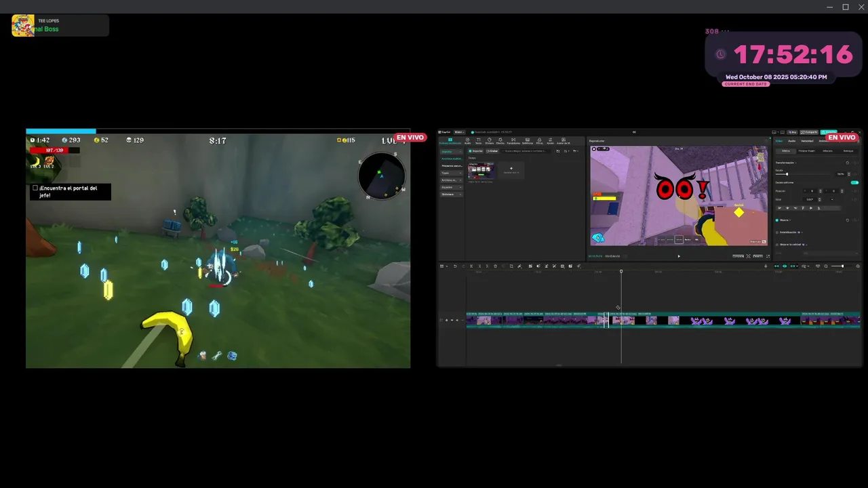This screenshot has width=868, height=488.
Task: Open the preview axis dropdown in the timeline
Action: (806, 266)
